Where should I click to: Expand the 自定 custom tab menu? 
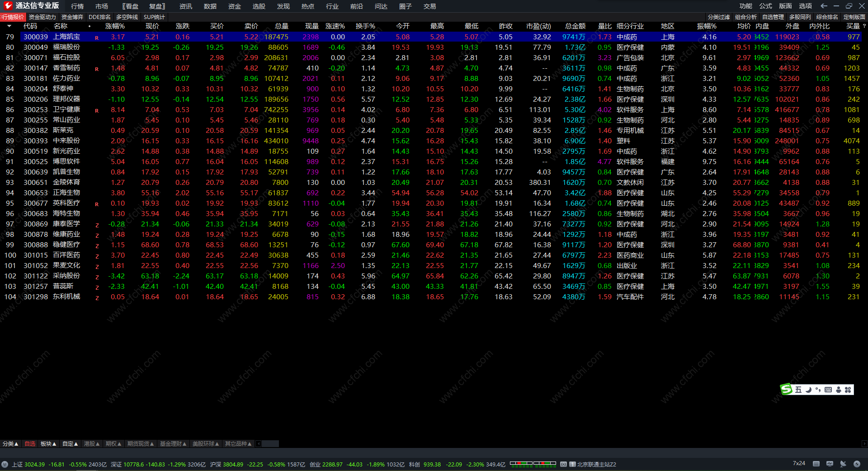coord(70,444)
